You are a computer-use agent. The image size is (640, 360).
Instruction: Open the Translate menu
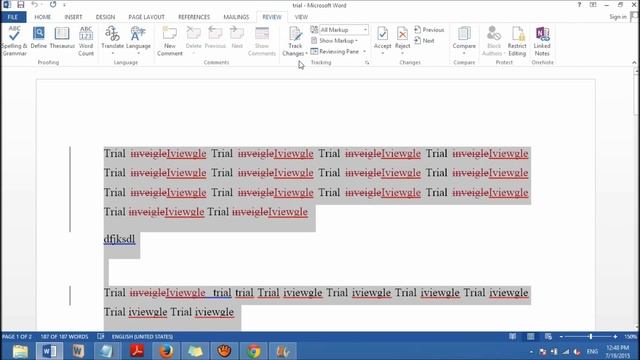coord(112,41)
